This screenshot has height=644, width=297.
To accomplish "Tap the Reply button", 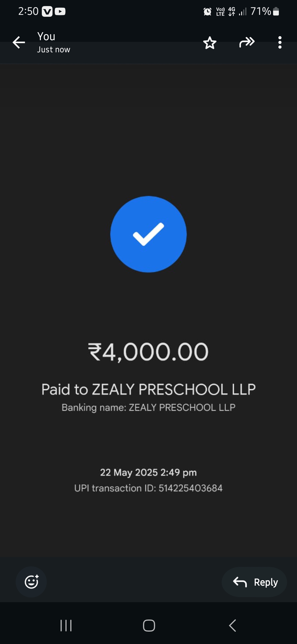I will pos(254,582).
